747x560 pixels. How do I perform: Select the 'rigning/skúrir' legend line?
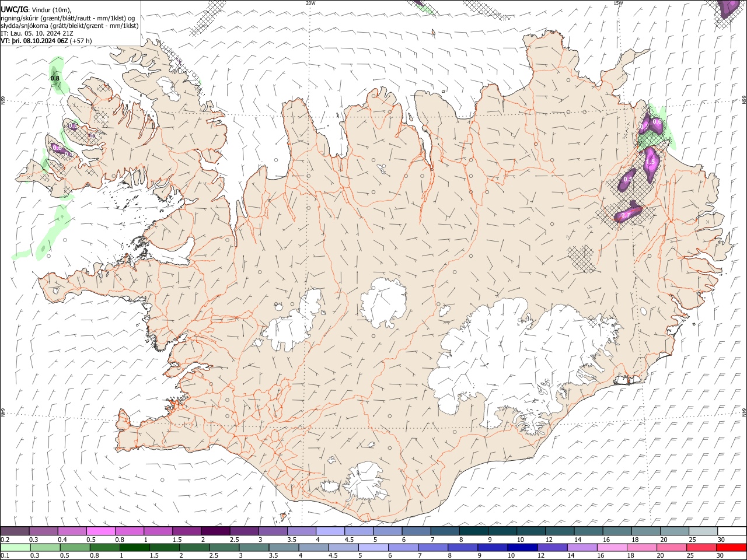click(68, 17)
